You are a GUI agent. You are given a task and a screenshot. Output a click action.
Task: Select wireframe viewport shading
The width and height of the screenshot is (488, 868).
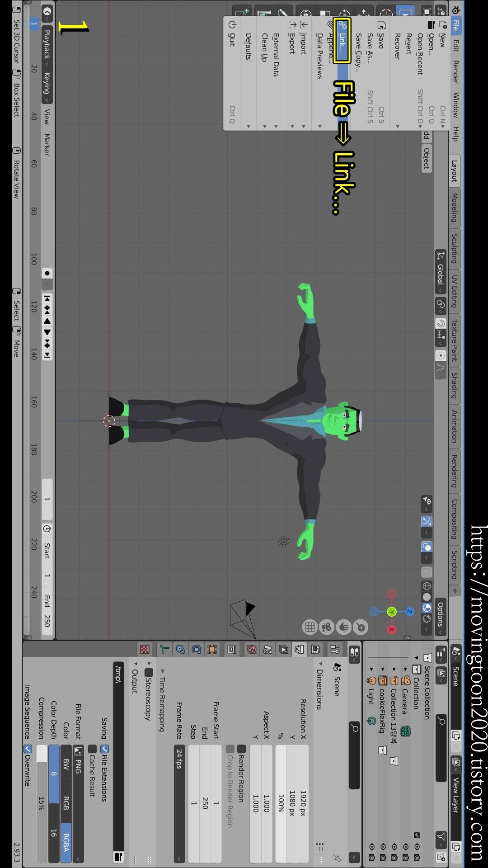(427, 586)
